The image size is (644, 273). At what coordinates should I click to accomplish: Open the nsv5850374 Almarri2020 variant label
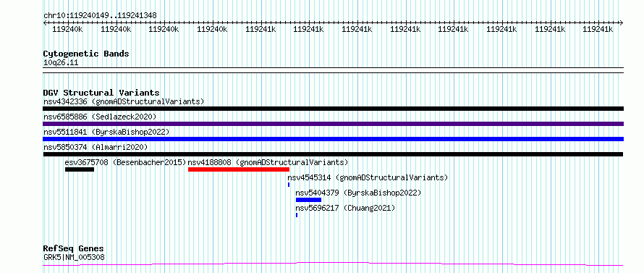pyautogui.click(x=96, y=147)
